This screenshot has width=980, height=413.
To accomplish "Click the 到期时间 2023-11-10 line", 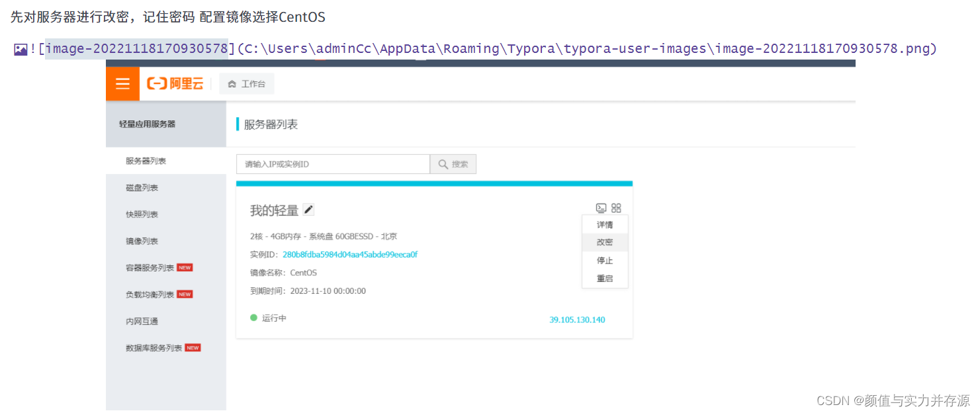I will [308, 291].
